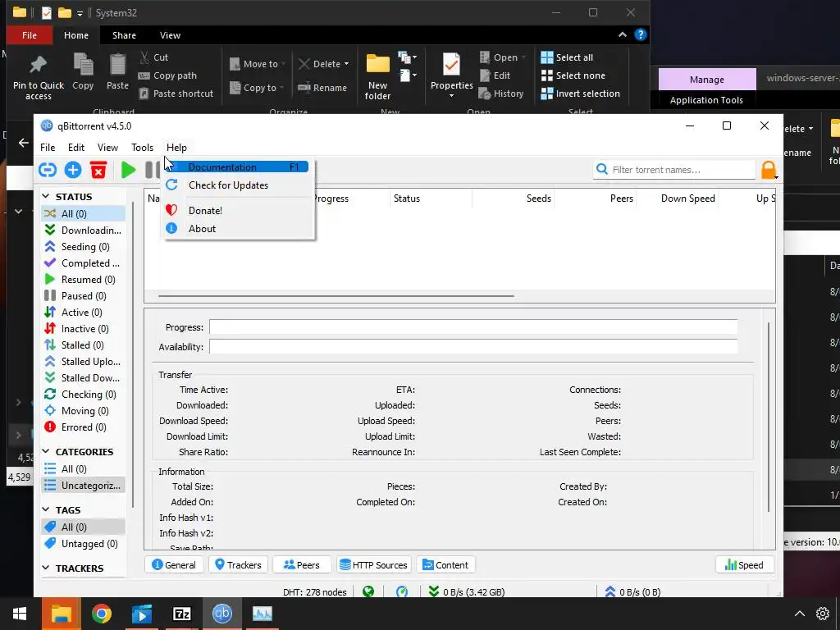
Task: Click the green globe connection status icon
Action: pos(368,592)
